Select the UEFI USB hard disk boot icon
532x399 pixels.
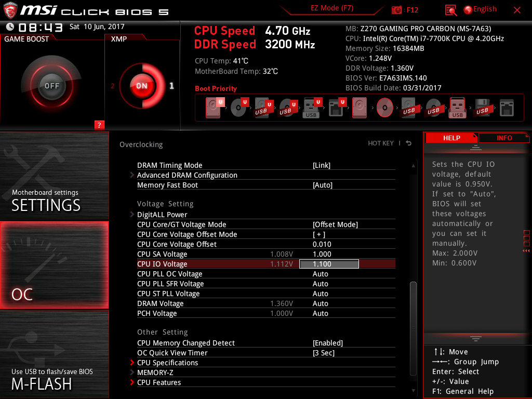pos(263,108)
